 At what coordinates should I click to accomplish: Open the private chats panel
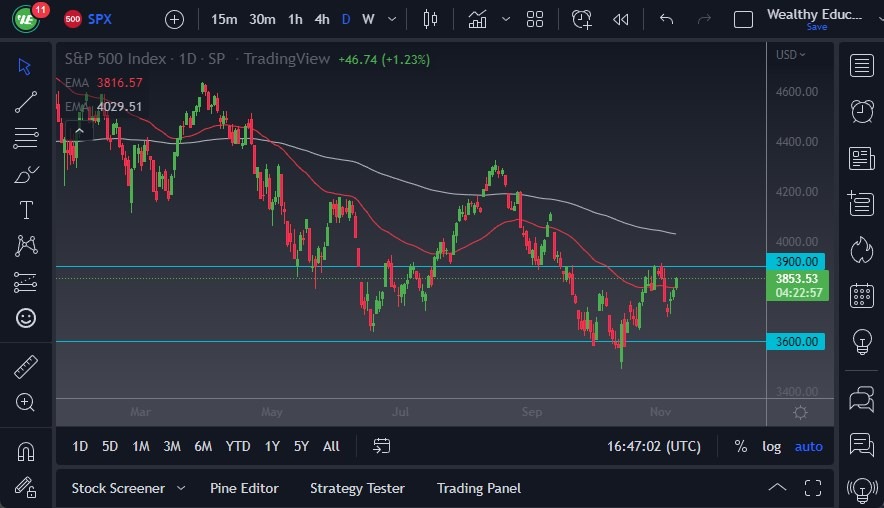coord(861,445)
